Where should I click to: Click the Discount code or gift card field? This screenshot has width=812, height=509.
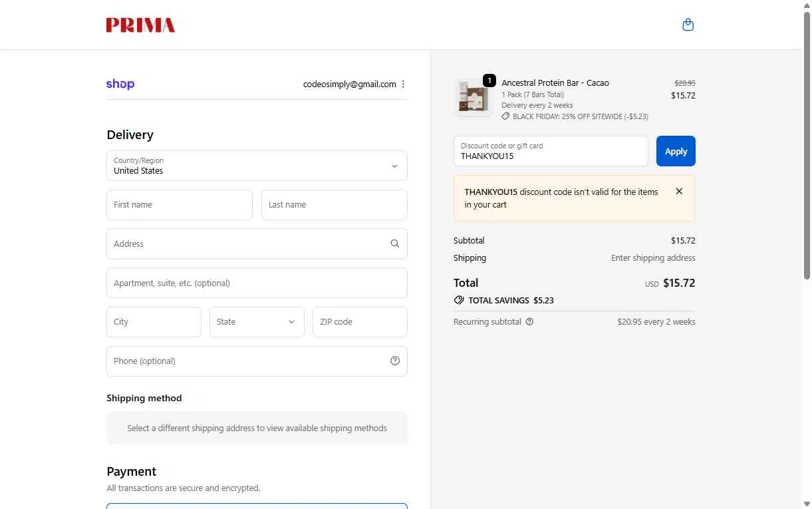[551, 151]
